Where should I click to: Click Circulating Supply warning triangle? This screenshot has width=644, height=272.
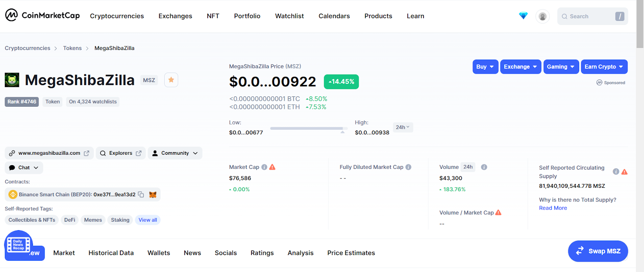pyautogui.click(x=624, y=172)
